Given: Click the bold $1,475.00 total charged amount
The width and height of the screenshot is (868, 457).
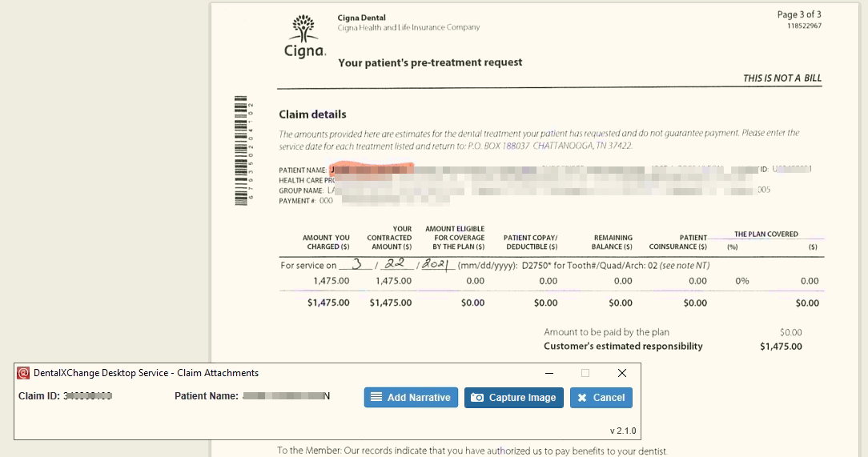Looking at the screenshot, I should point(328,303).
